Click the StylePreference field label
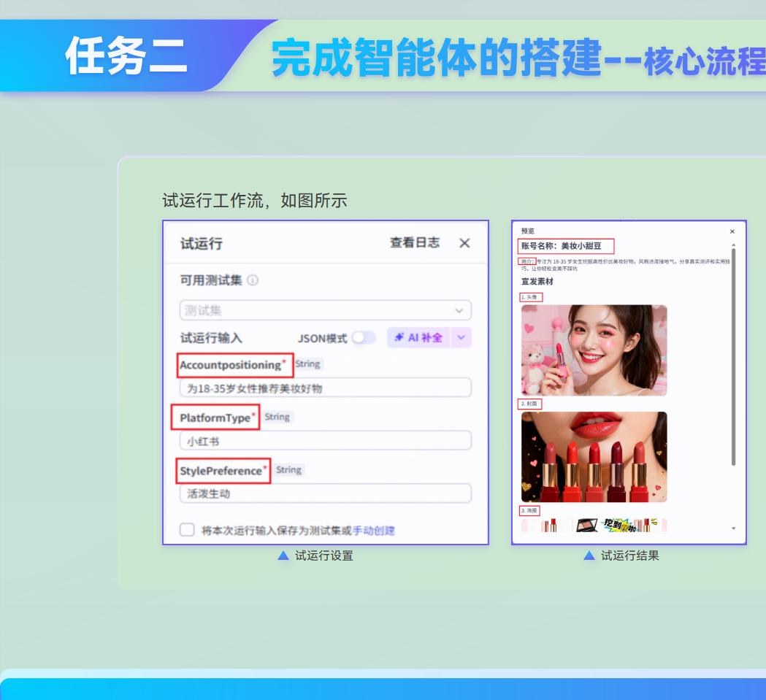Screen dimensions: 766x700 (x=223, y=471)
